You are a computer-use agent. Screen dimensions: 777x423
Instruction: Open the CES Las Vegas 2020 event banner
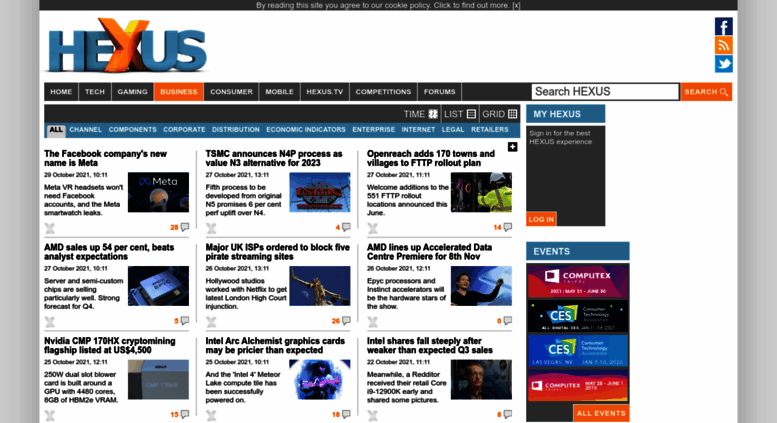point(578,351)
